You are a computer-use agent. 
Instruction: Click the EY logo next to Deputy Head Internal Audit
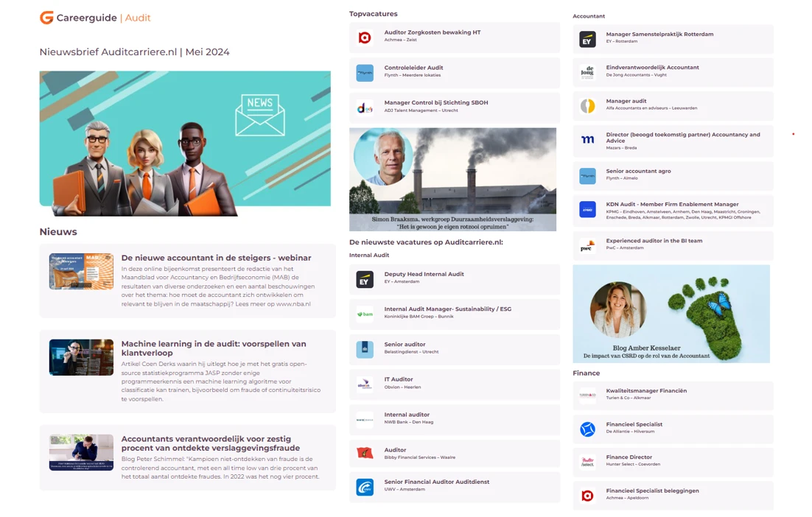coord(365,279)
